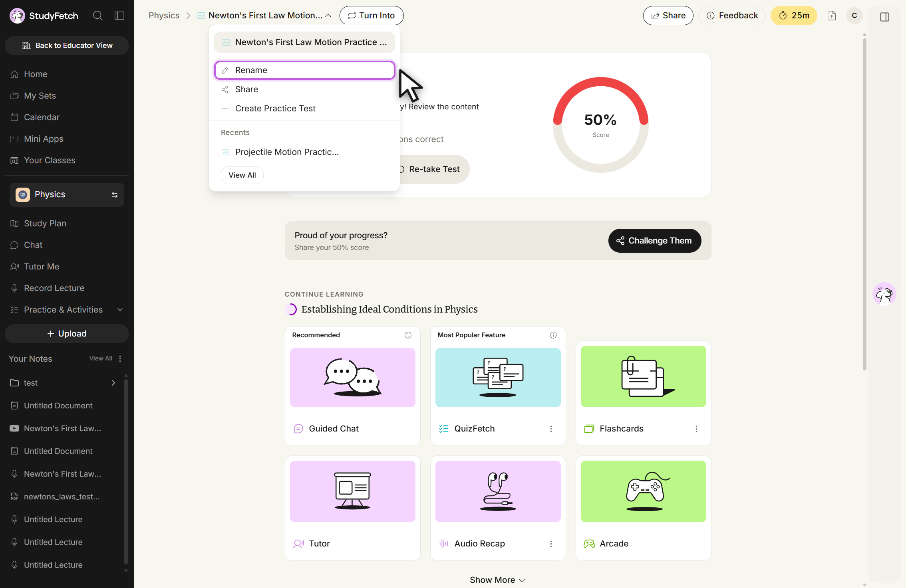Select Share in the dropdown menu
Viewport: 906px width, 588px height.
point(304,89)
